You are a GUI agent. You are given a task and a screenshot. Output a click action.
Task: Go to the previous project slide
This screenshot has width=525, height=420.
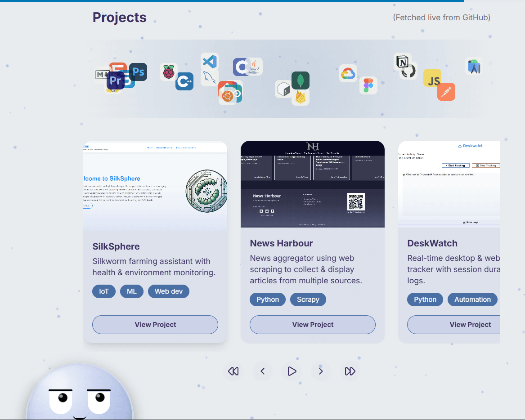(263, 371)
